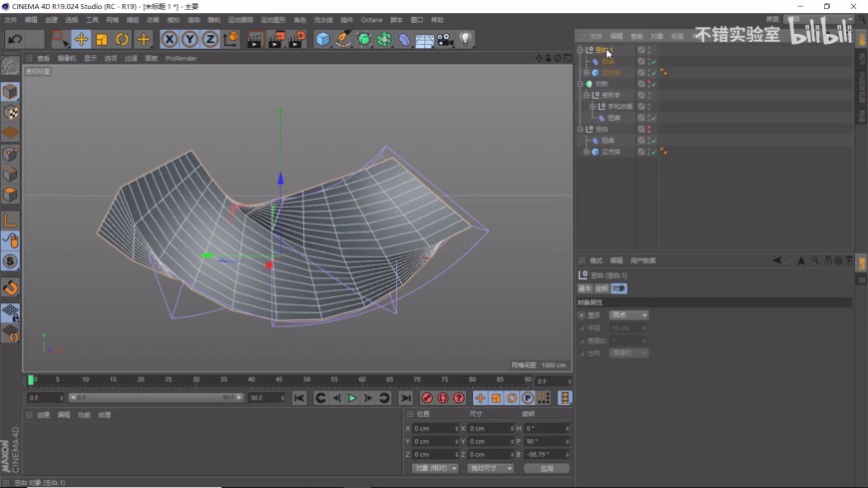Click the 应用 apply button in coordinates
The height and width of the screenshot is (488, 868).
[x=546, y=468]
